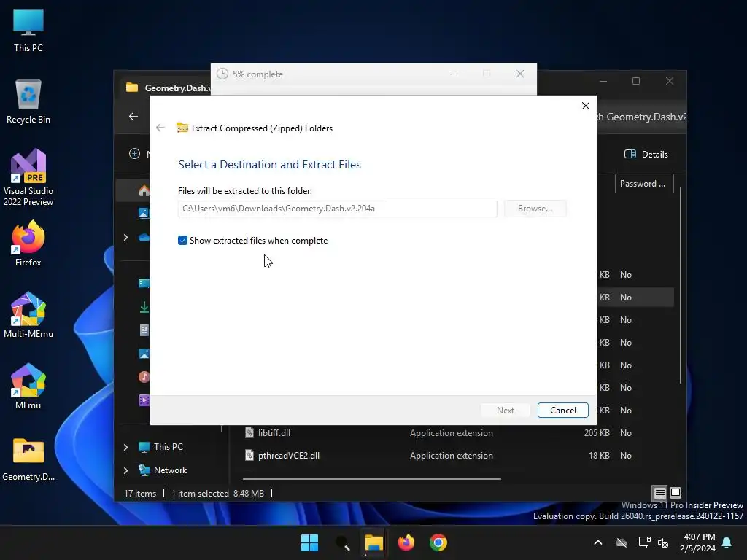
Task: Click the destination folder path field
Action: (337, 209)
